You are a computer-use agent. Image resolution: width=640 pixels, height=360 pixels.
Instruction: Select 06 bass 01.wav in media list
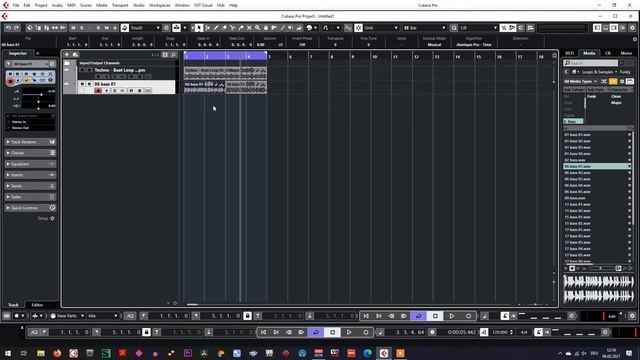coord(596,166)
